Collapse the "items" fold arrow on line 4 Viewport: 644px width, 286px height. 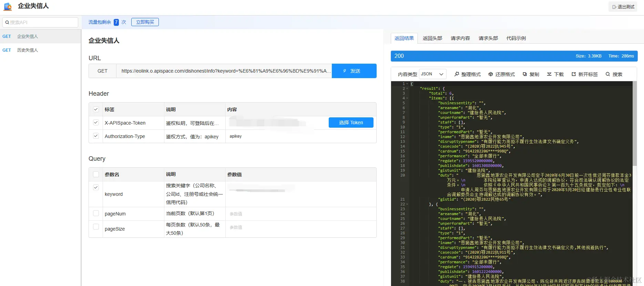coord(407,98)
